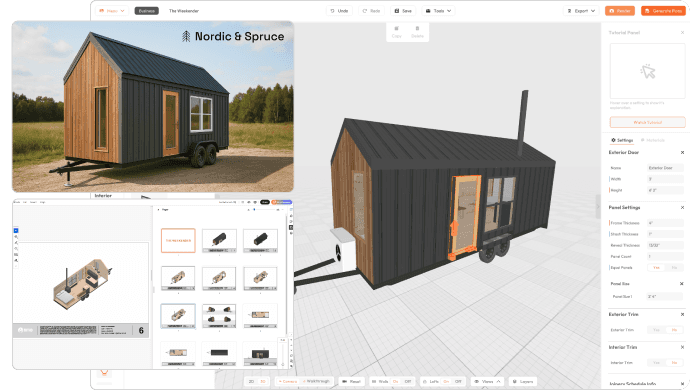The width and height of the screenshot is (690, 390).
Task: Collapse the Panel Settings section
Action: tap(683, 207)
